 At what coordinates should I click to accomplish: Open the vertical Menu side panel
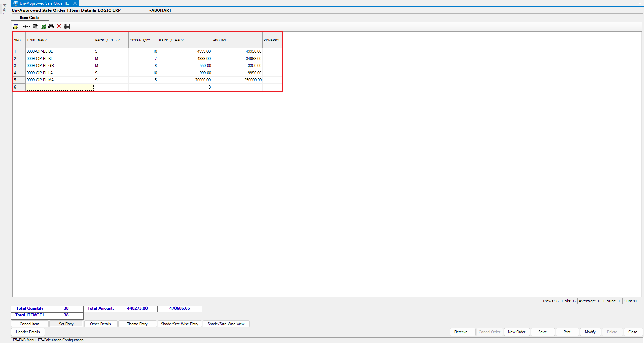pyautogui.click(x=4, y=9)
